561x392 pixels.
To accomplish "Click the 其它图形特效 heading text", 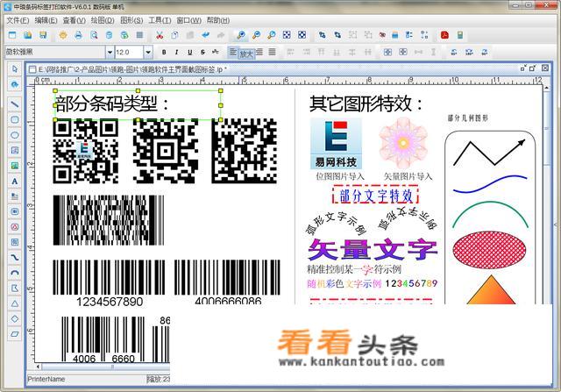I will [366, 103].
